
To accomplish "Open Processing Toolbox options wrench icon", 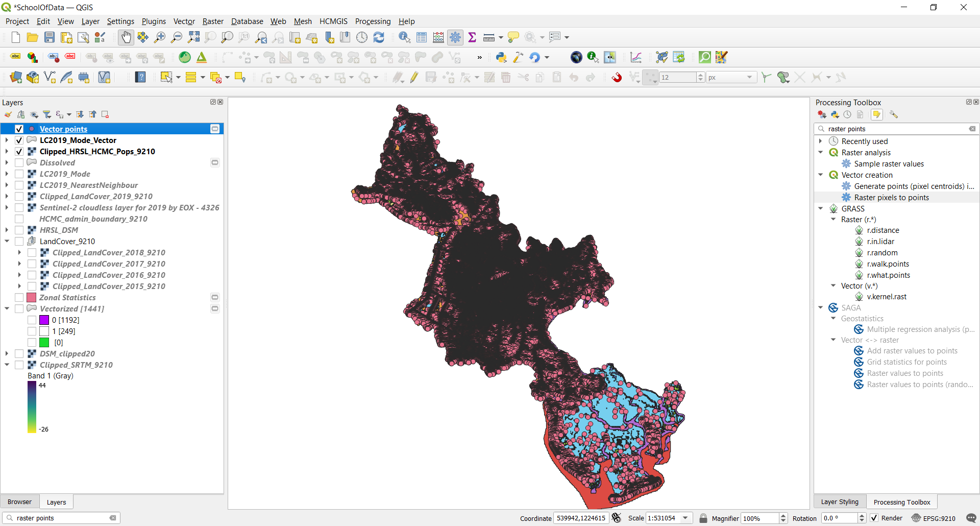I will click(894, 114).
